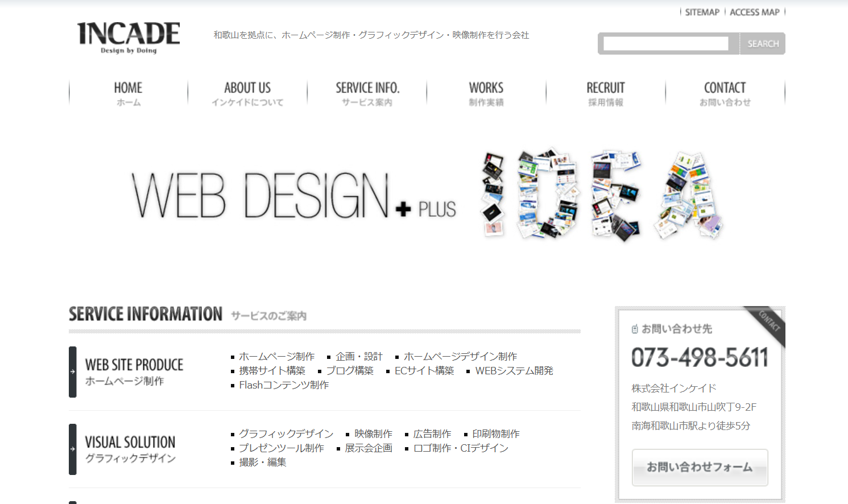Open the ACCESS MAP link
848x504 pixels.
pos(754,12)
